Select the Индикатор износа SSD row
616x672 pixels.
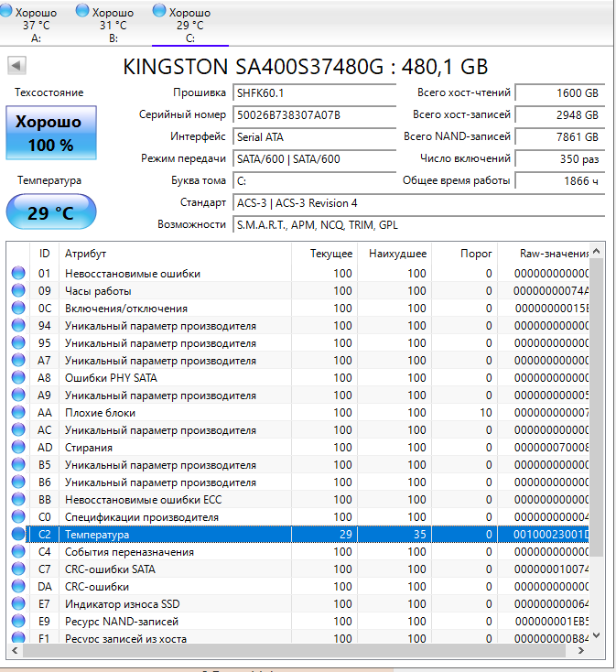(297, 603)
